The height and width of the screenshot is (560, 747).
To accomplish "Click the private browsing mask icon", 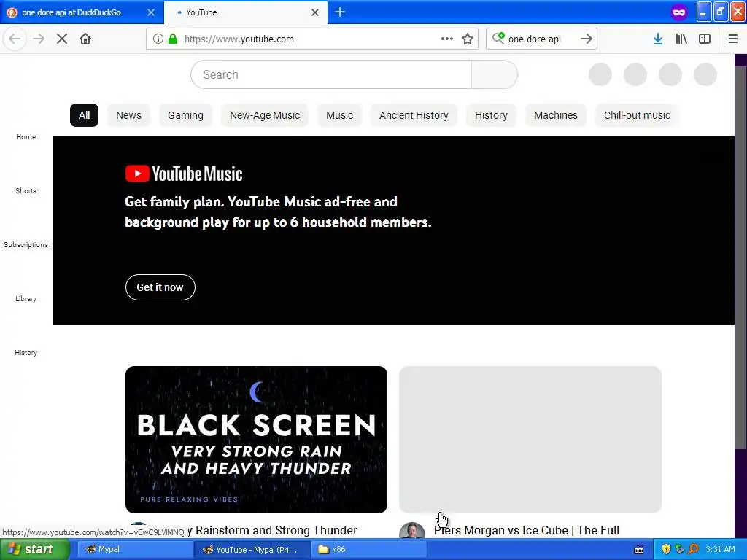I will (679, 12).
